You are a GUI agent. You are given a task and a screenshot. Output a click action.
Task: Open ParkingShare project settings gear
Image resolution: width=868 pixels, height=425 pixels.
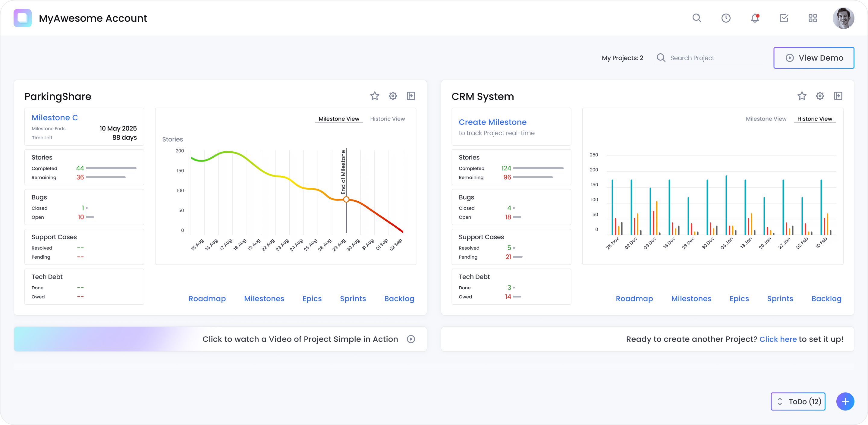(392, 96)
